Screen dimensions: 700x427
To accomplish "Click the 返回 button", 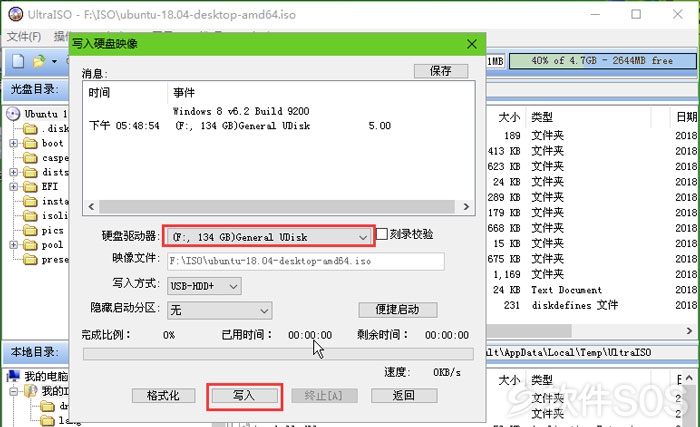I will (404, 395).
